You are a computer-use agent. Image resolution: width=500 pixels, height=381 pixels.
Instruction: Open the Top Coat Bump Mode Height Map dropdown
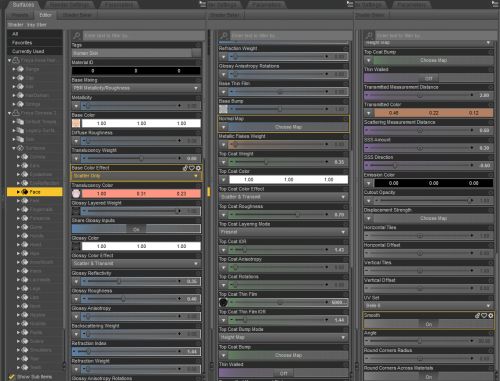click(x=283, y=337)
